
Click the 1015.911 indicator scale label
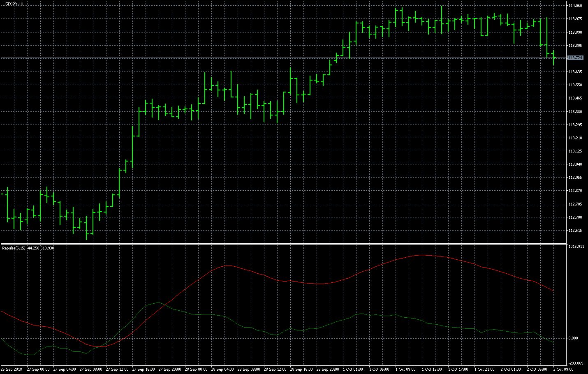click(576, 247)
